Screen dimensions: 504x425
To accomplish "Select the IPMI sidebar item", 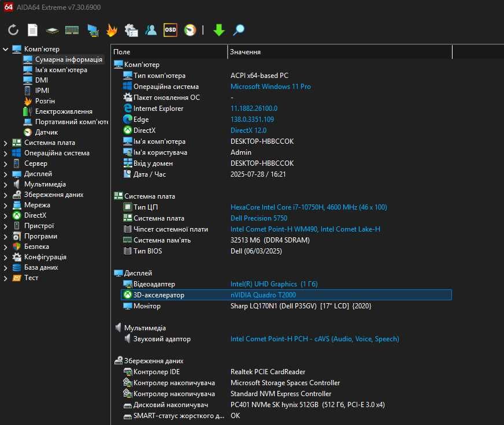I will [x=36, y=90].
